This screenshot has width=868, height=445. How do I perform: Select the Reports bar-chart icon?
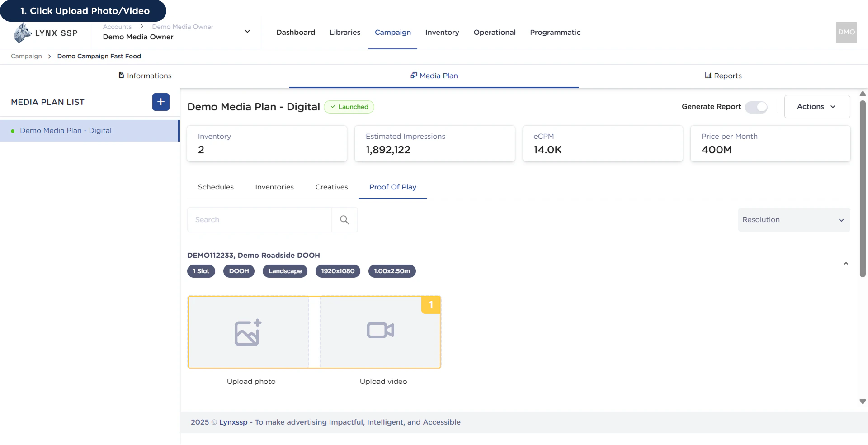coord(708,75)
